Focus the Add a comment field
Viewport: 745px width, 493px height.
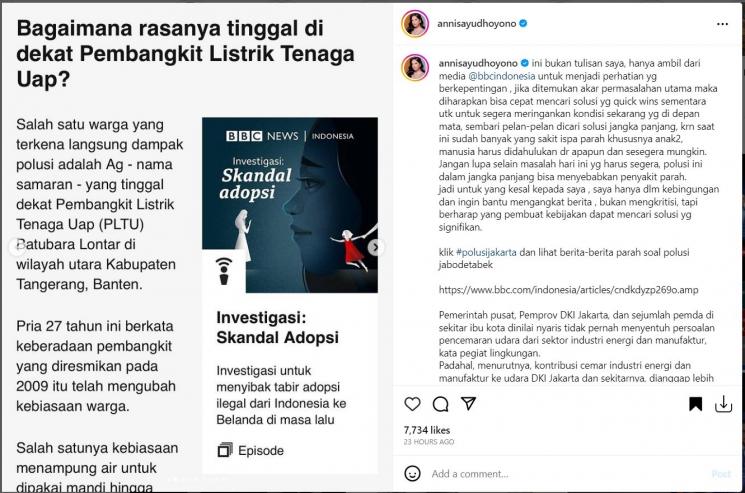point(565,474)
